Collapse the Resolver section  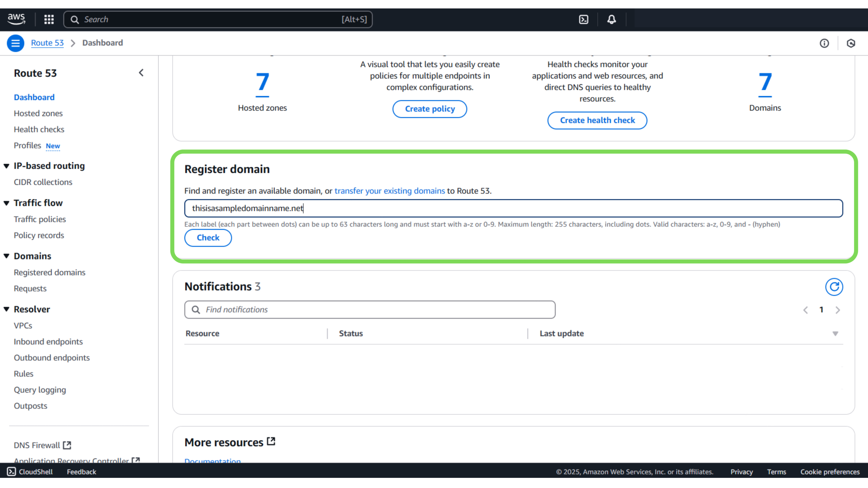coord(6,309)
